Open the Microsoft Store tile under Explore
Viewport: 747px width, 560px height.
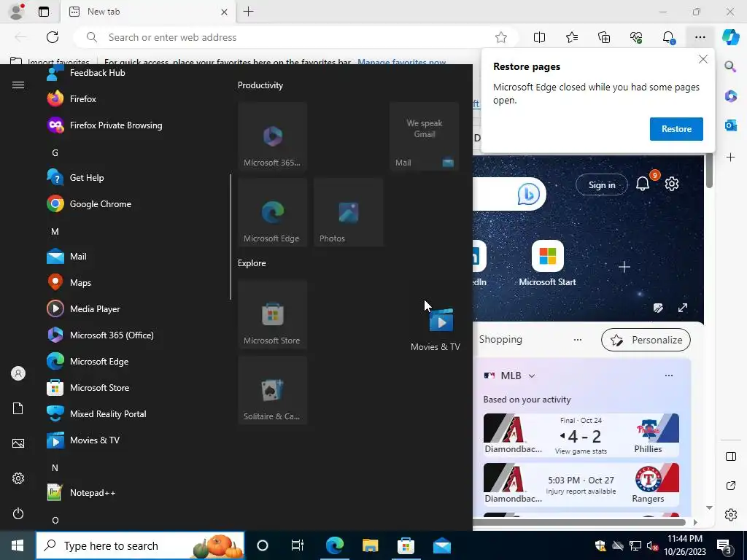(273, 314)
